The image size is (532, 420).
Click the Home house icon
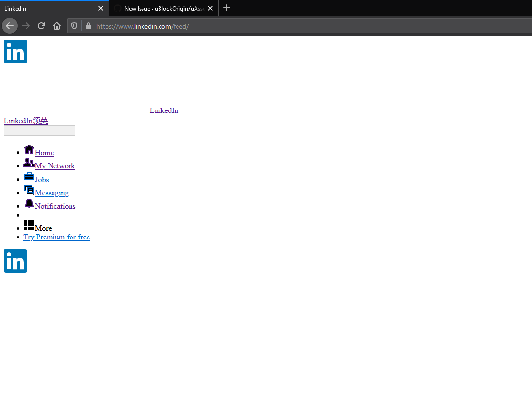click(x=29, y=149)
